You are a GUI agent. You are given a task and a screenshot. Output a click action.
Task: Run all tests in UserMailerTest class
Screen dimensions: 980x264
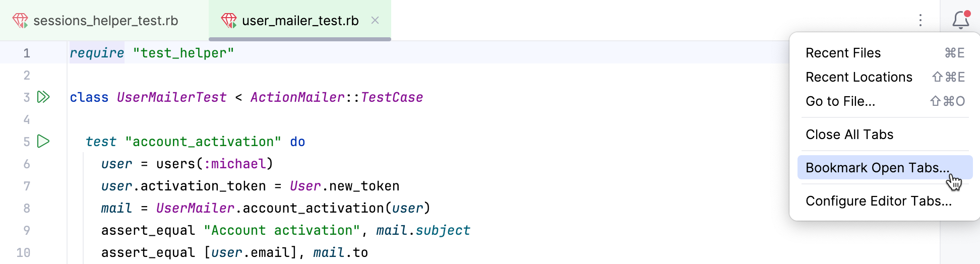[x=44, y=97]
